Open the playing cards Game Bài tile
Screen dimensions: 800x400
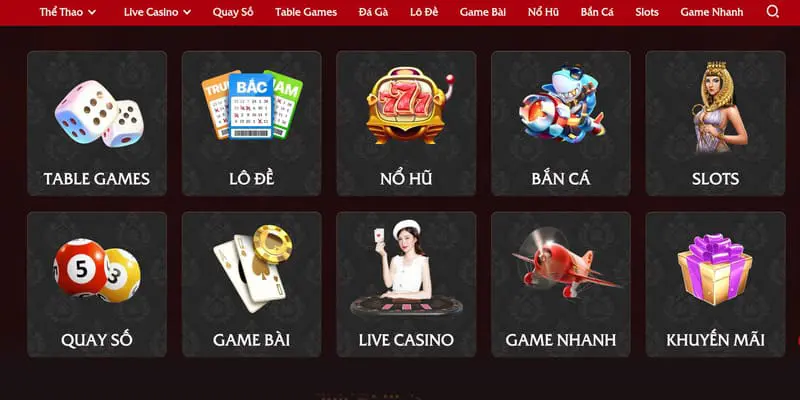click(252, 284)
